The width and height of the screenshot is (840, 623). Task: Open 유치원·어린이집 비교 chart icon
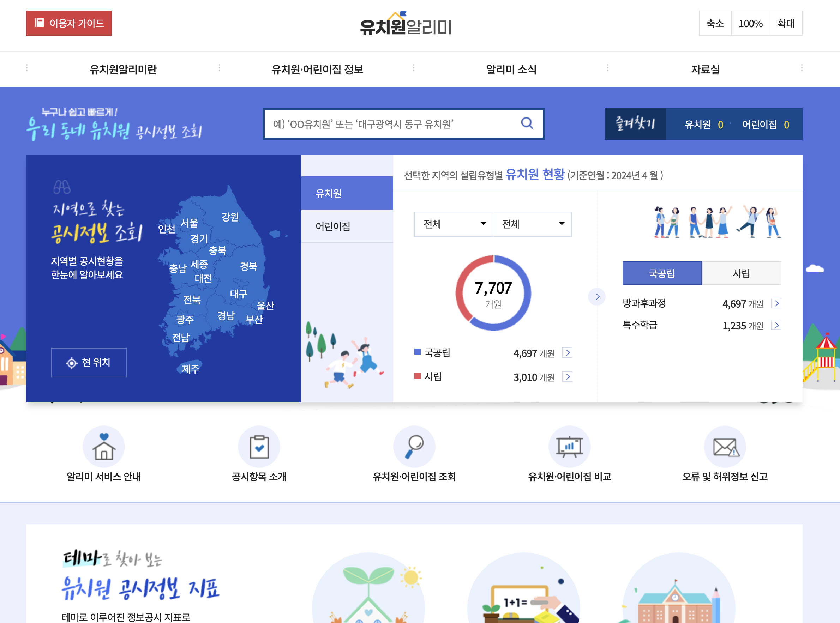point(569,447)
